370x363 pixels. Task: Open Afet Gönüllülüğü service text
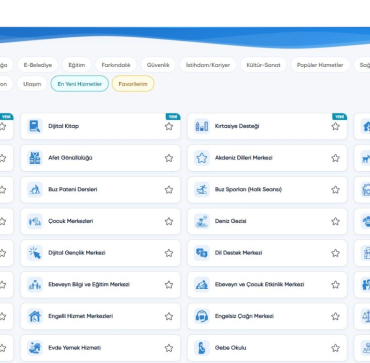70,158
